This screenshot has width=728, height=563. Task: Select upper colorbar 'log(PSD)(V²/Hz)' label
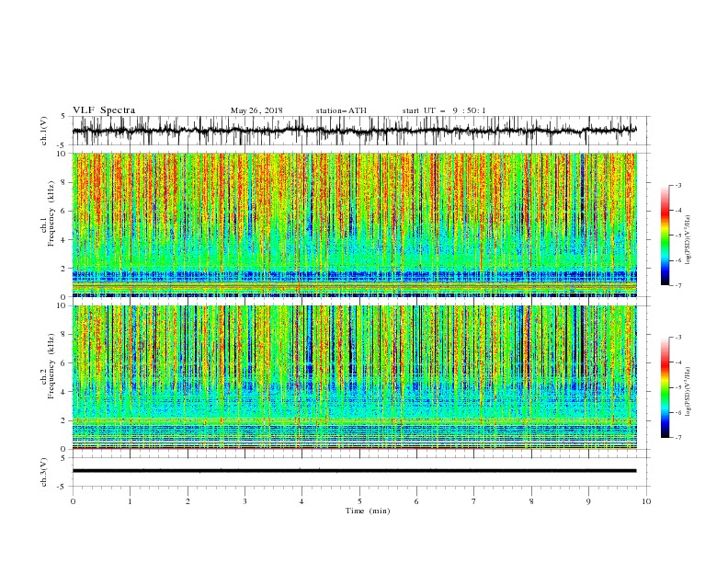pyautogui.click(x=688, y=240)
